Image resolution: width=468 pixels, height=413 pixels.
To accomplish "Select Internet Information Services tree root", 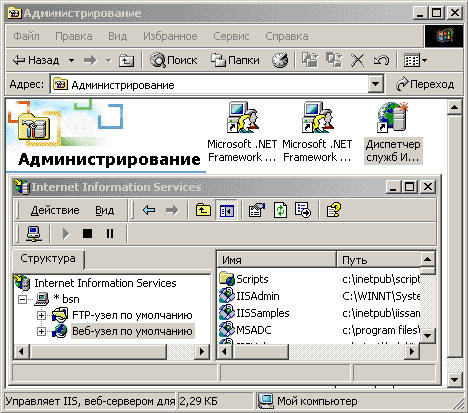I will point(105,283).
